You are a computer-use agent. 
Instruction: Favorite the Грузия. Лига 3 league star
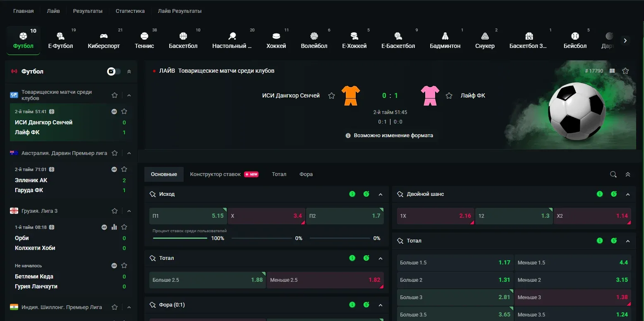115,211
